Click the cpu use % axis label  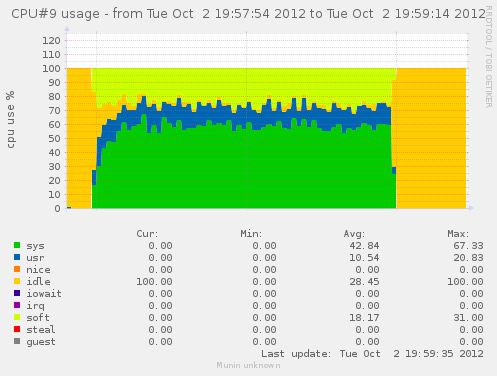[x=10, y=119]
